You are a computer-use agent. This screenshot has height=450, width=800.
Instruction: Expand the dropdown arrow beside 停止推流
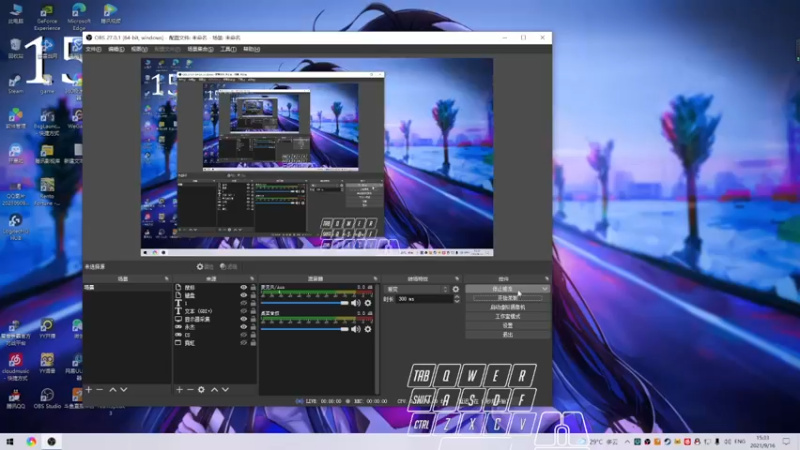point(544,289)
